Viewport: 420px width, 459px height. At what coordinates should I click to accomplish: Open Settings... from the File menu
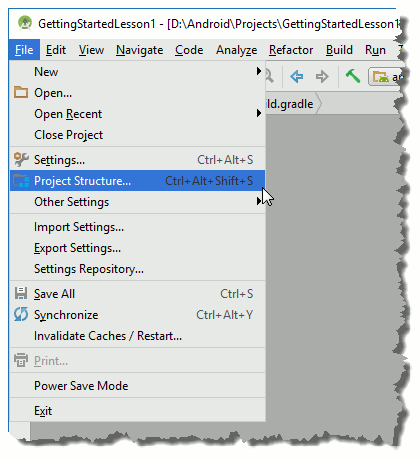(x=137, y=160)
